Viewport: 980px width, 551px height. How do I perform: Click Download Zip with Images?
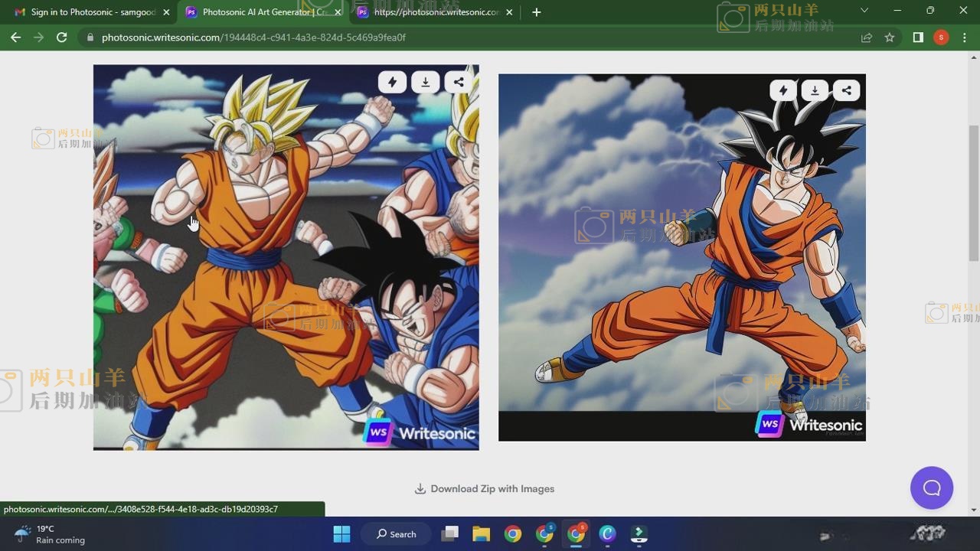pos(485,489)
